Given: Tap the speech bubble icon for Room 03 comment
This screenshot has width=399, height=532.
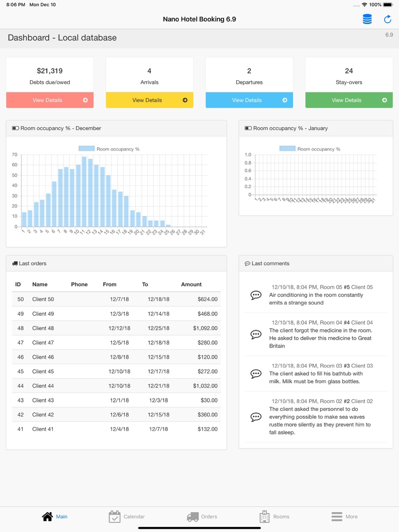Looking at the screenshot, I should (x=256, y=374).
